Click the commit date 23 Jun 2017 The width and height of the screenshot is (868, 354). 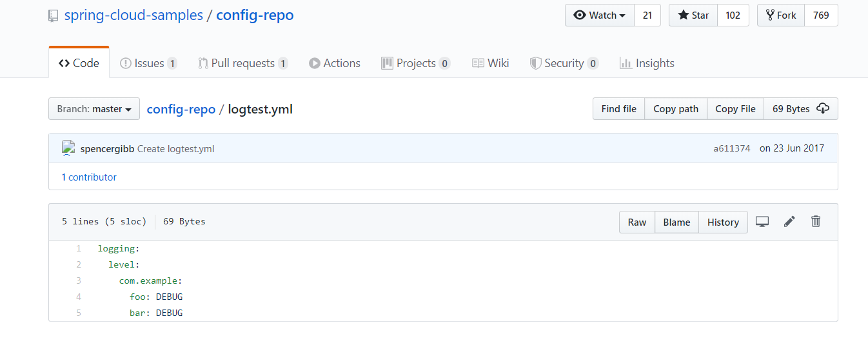(x=792, y=148)
